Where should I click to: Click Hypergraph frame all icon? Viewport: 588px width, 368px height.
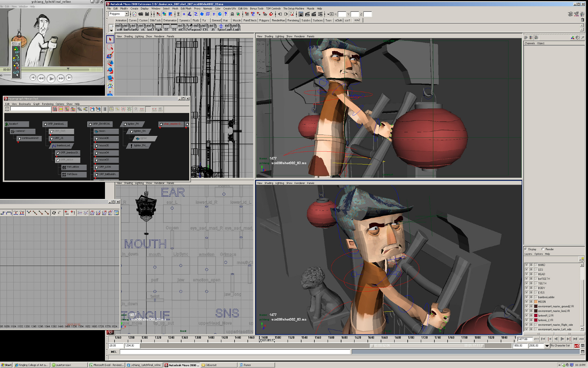(x=55, y=109)
